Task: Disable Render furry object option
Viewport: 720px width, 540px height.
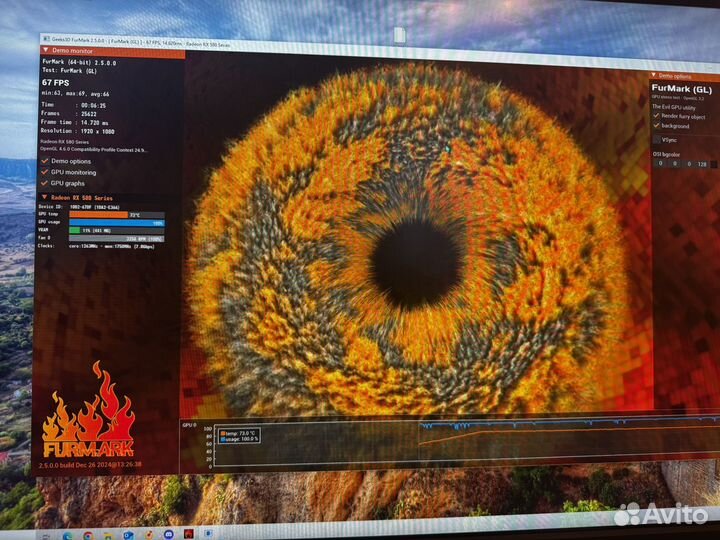Action: coord(657,116)
